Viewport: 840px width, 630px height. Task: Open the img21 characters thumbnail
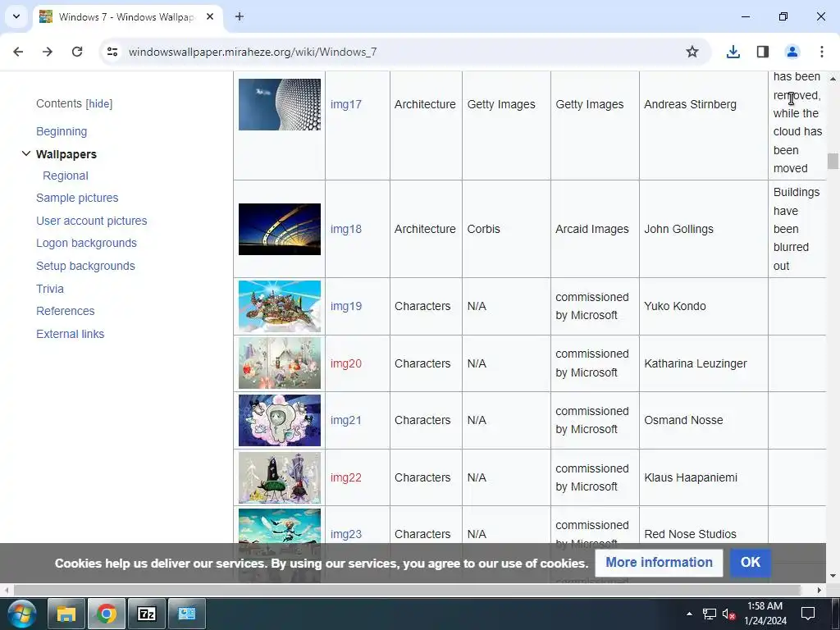(x=280, y=421)
